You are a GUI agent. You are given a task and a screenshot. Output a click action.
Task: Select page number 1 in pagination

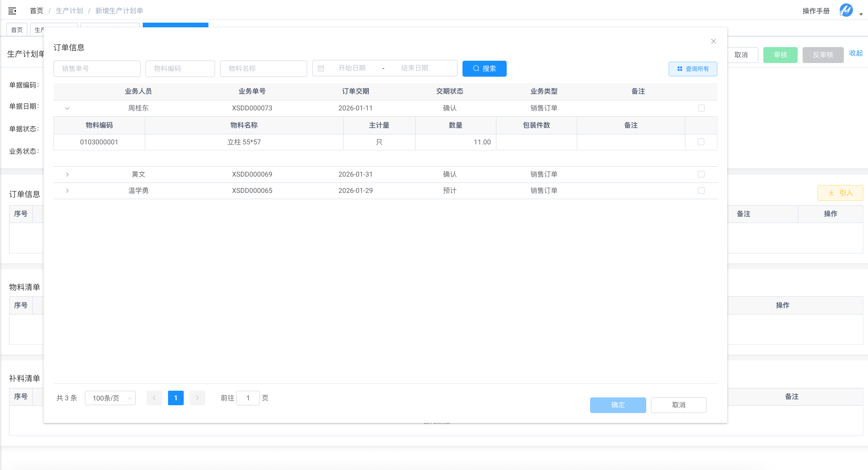[x=176, y=398]
